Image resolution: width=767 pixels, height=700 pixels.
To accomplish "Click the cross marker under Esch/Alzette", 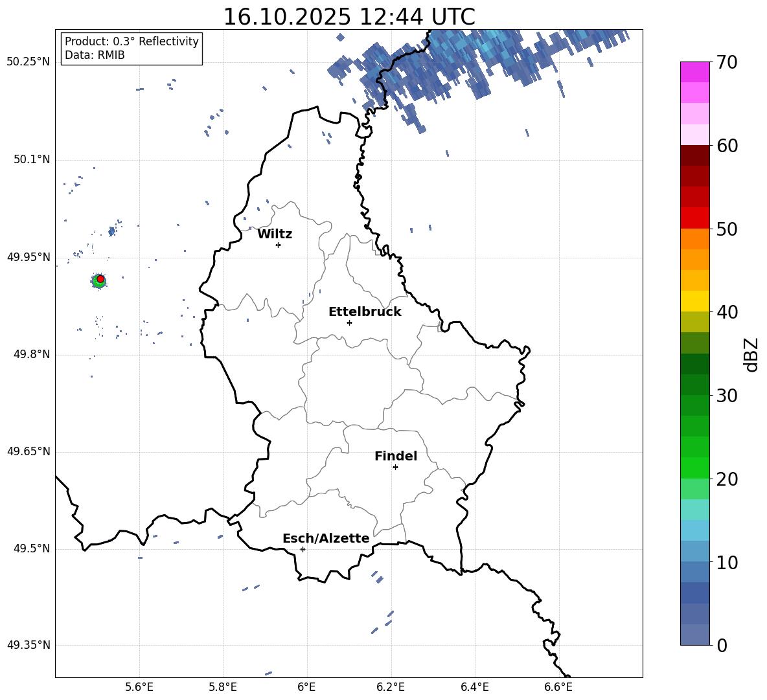I will click(303, 549).
